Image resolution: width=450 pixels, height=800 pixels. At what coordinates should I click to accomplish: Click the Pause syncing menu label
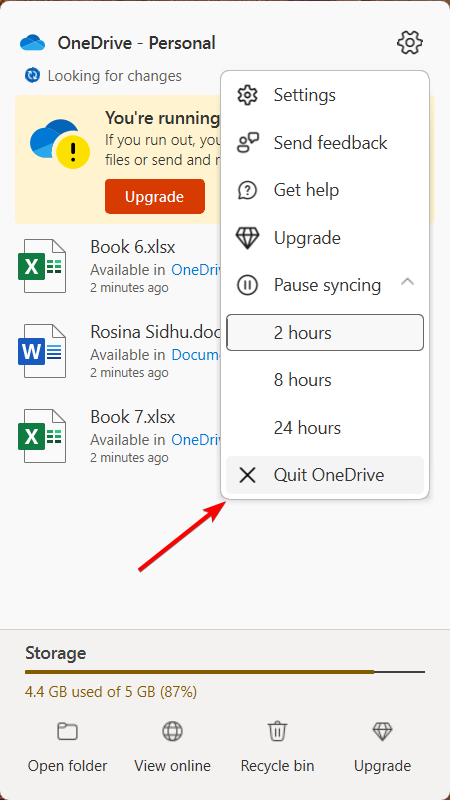[328, 285]
